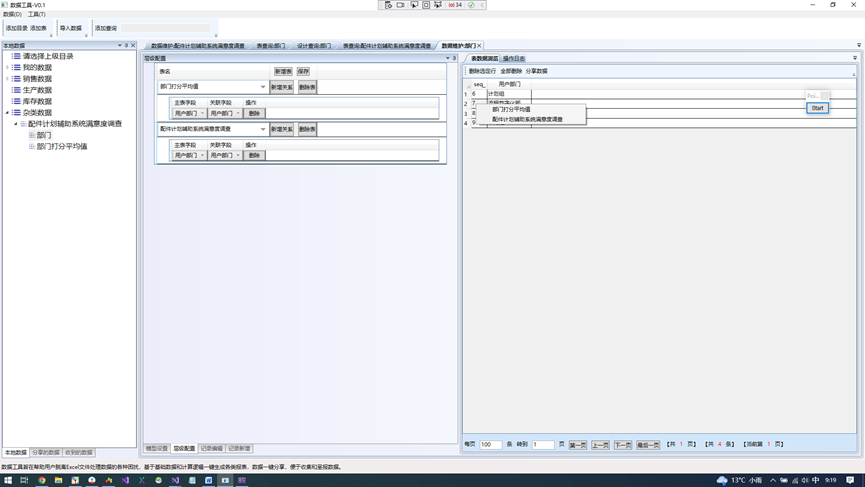Open the 部门打分平均值 table name combo box
Image resolution: width=865 pixels, height=487 pixels.
pyautogui.click(x=212, y=87)
